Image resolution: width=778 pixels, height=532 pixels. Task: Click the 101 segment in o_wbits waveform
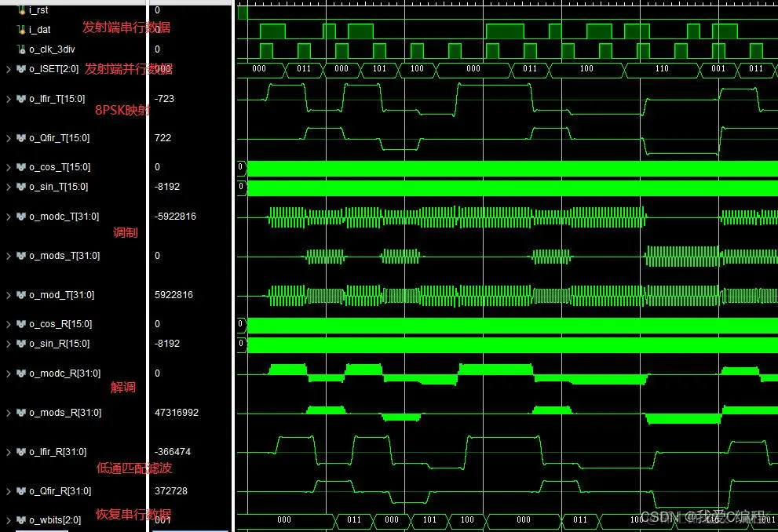pyautogui.click(x=429, y=520)
